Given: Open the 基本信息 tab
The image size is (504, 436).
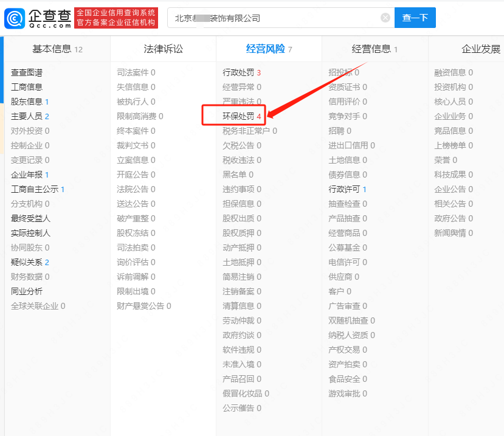Looking at the screenshot, I should tap(57, 49).
